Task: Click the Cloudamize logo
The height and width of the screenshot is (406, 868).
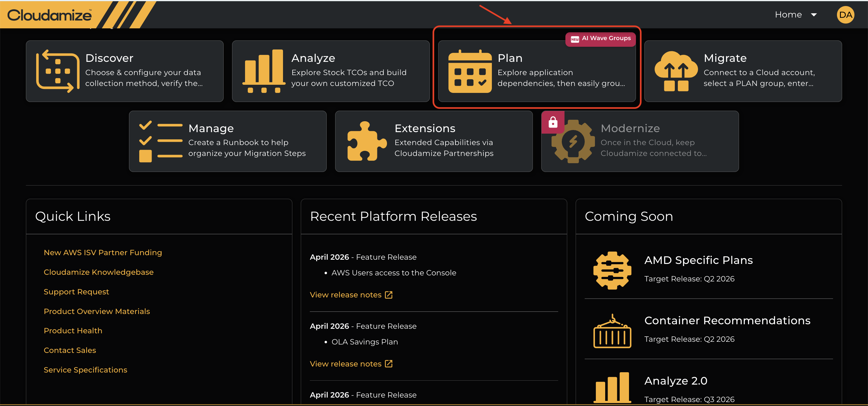Action: [49, 15]
